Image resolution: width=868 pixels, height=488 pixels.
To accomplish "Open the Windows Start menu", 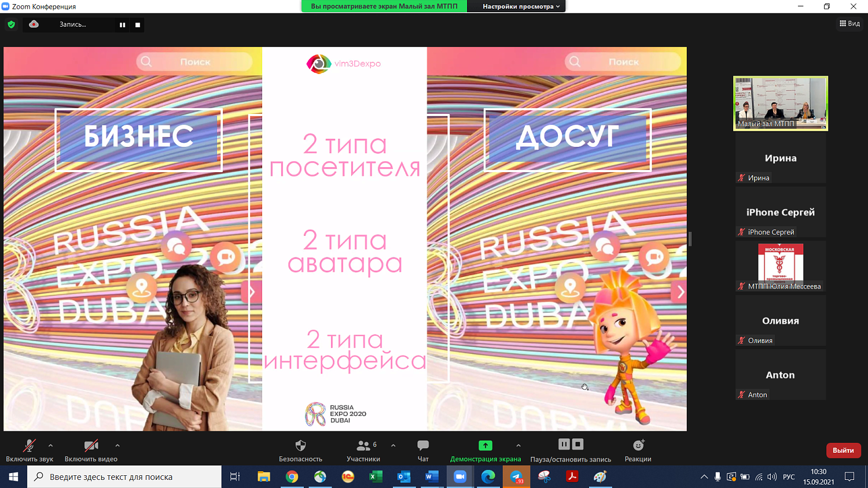I will pos(14,477).
